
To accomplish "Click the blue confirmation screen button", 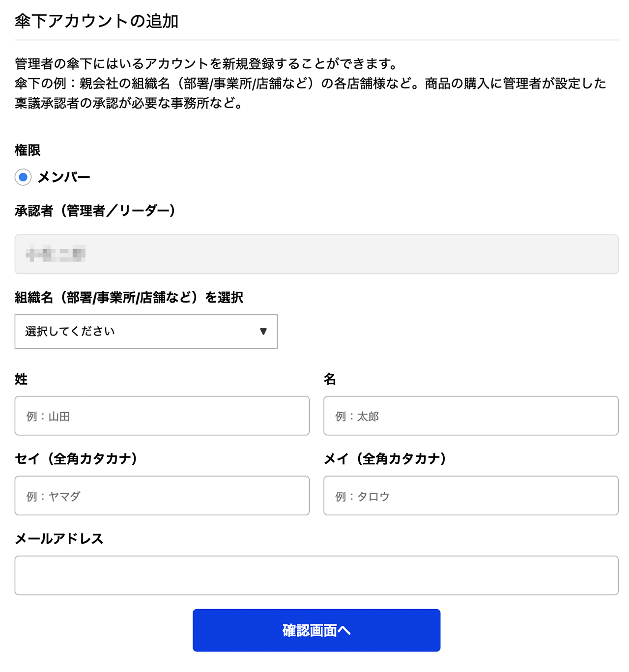I will 316,630.
